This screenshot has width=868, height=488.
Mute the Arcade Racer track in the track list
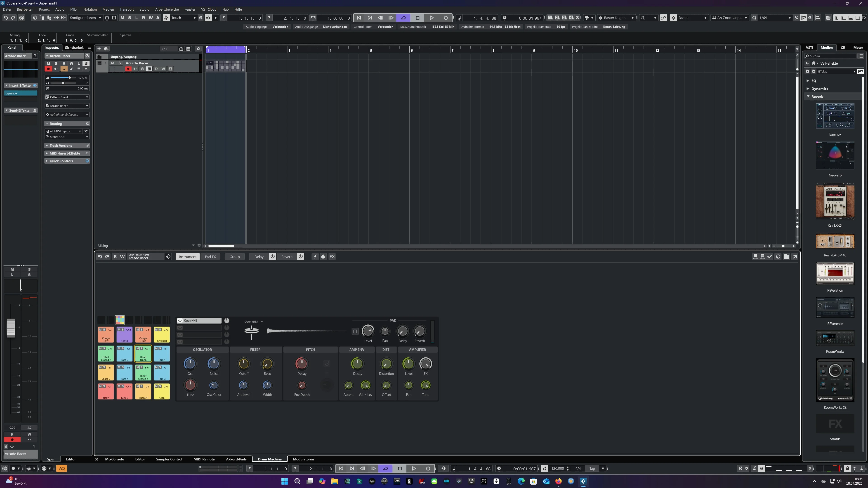(113, 63)
